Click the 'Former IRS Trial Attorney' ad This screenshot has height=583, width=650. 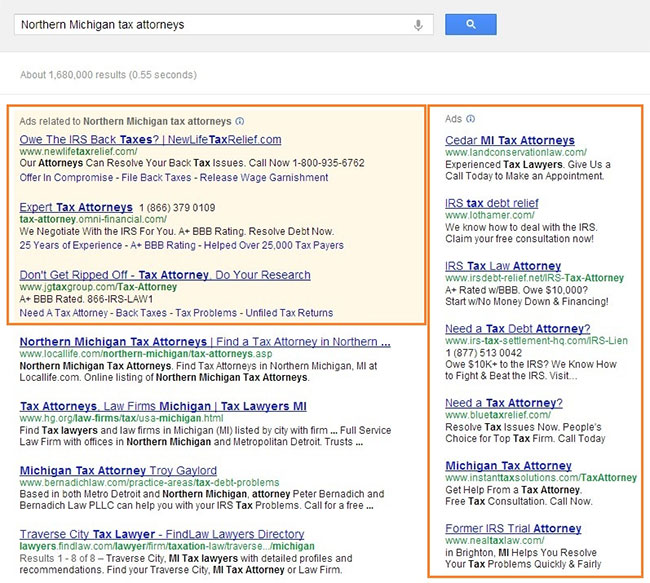pyautogui.click(x=513, y=528)
